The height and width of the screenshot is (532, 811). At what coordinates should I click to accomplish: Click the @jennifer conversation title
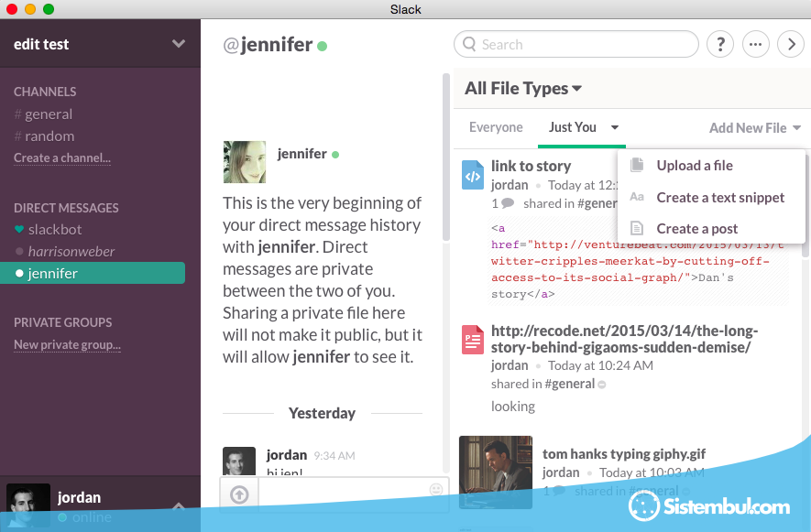pyautogui.click(x=268, y=45)
